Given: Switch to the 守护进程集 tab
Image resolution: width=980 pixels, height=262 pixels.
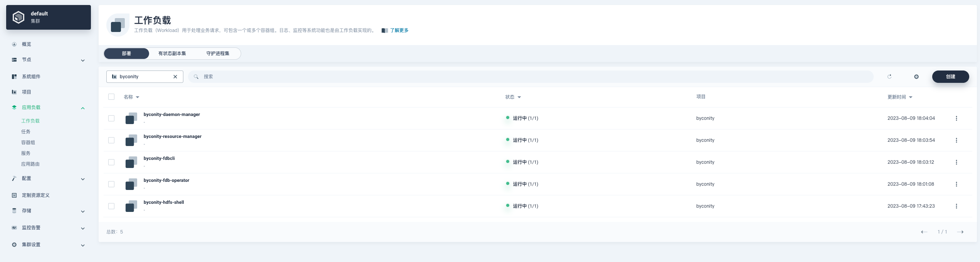Looking at the screenshot, I should tap(218, 54).
